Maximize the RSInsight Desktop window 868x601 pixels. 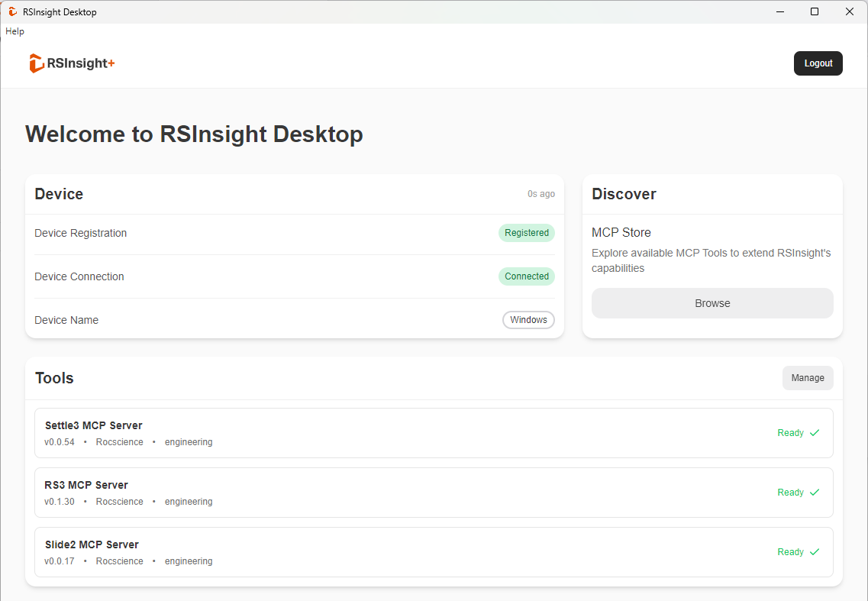pos(815,11)
